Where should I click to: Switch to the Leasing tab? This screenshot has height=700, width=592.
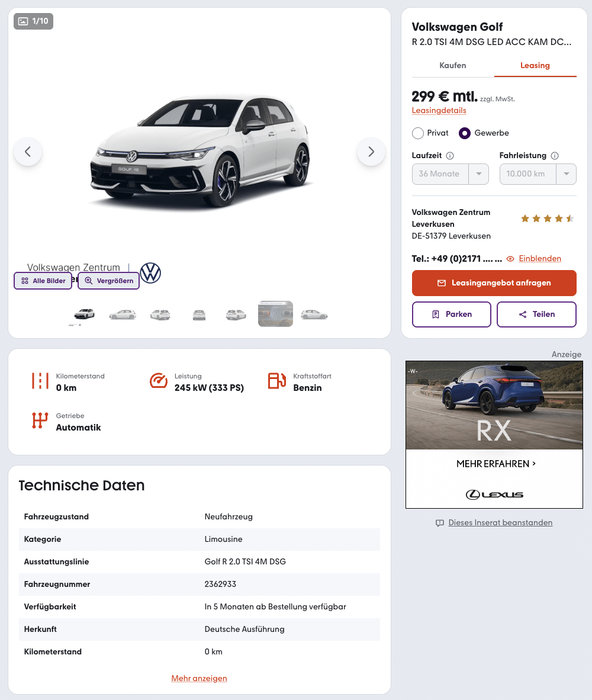point(535,66)
